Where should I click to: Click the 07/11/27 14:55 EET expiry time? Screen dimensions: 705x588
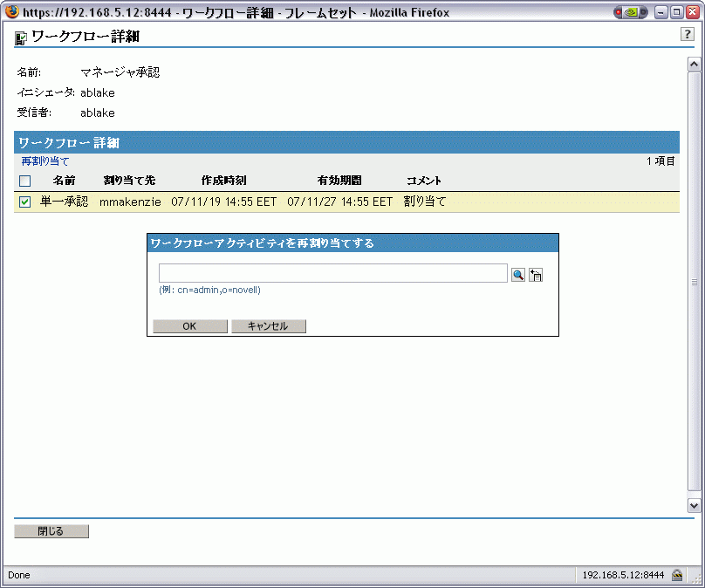[x=340, y=202]
